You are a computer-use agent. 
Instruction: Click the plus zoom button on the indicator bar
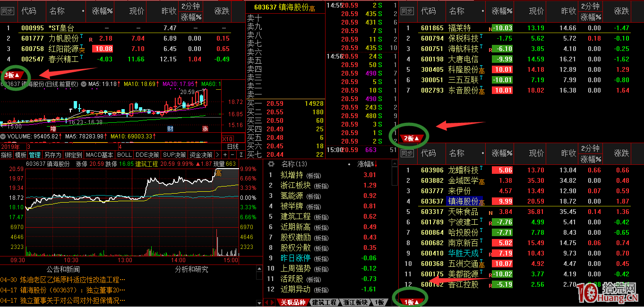click(x=225, y=154)
